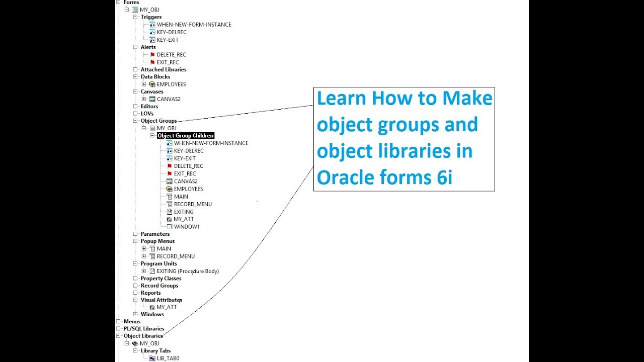Viewport: 644px width, 362px height.
Task: Click the object group icon of MY_OBJ under Object Groups
Action: [x=152, y=128]
